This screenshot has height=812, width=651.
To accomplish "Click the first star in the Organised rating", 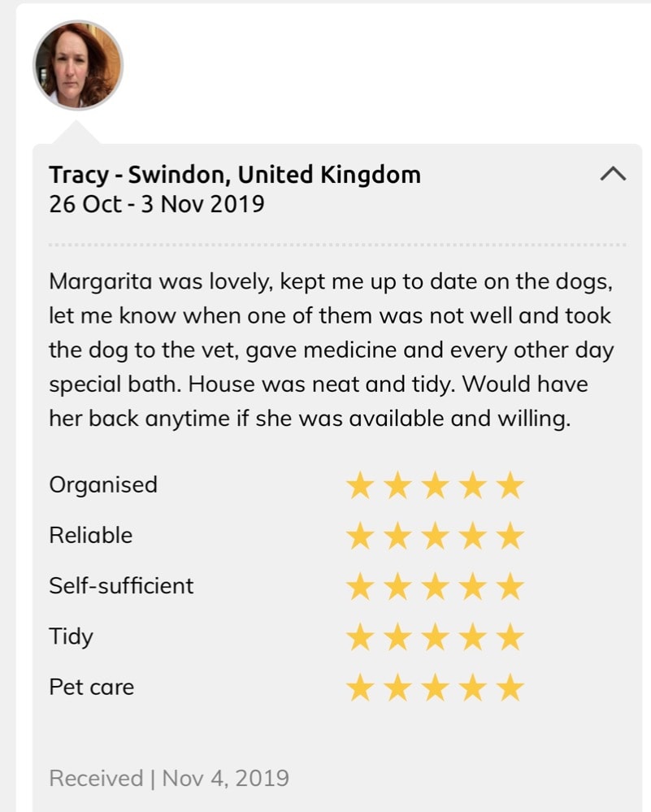I will pos(359,486).
